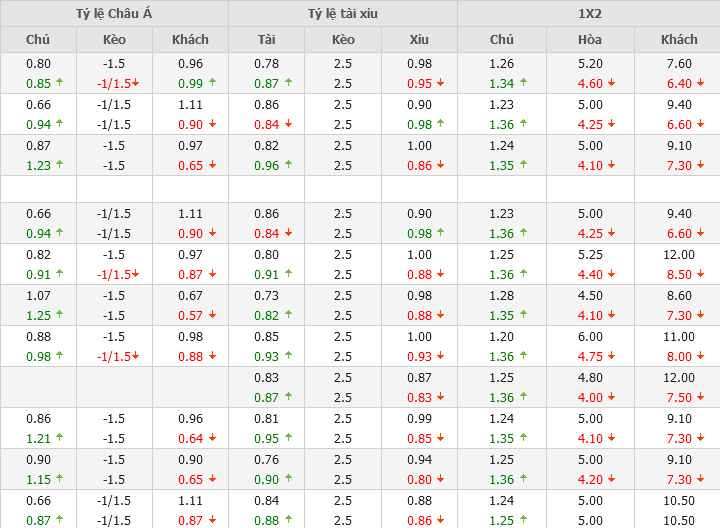
Task: Click the Tài column header
Action: [266, 39]
